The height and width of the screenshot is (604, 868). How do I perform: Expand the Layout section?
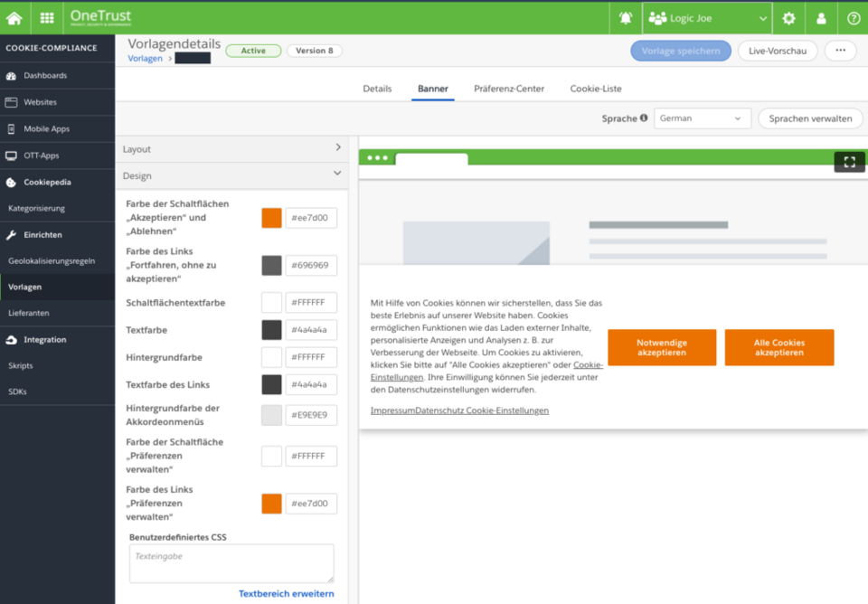coord(231,149)
